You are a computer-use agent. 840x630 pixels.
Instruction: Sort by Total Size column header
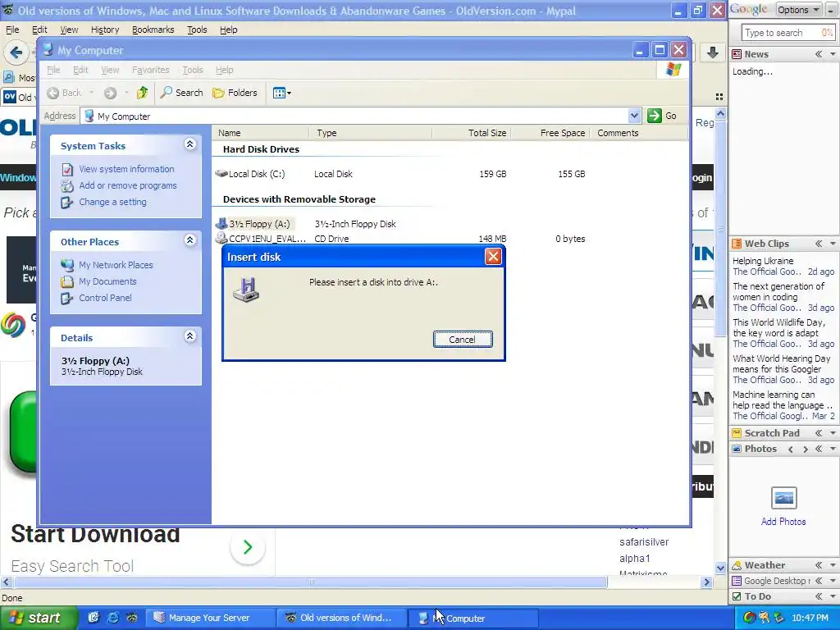(471, 133)
